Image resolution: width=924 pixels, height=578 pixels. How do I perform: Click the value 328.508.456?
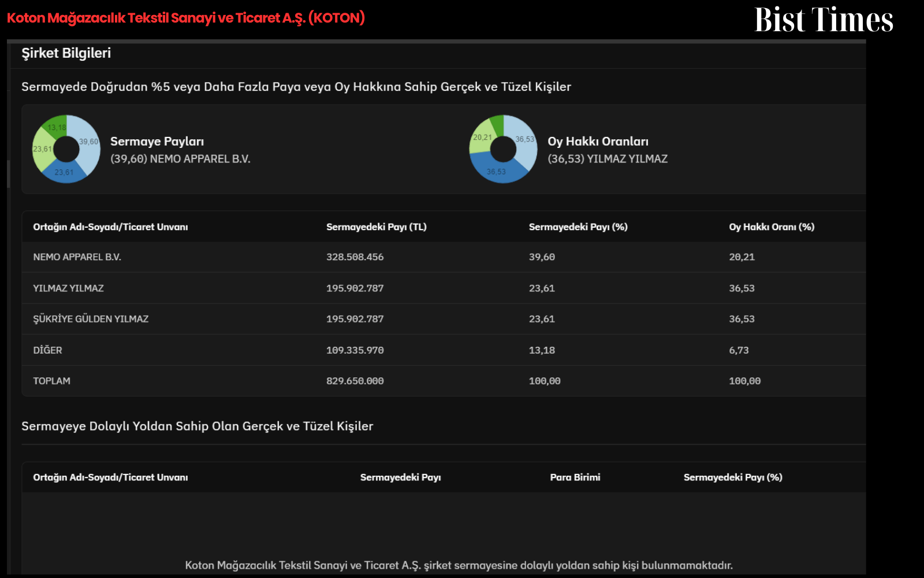pos(355,257)
